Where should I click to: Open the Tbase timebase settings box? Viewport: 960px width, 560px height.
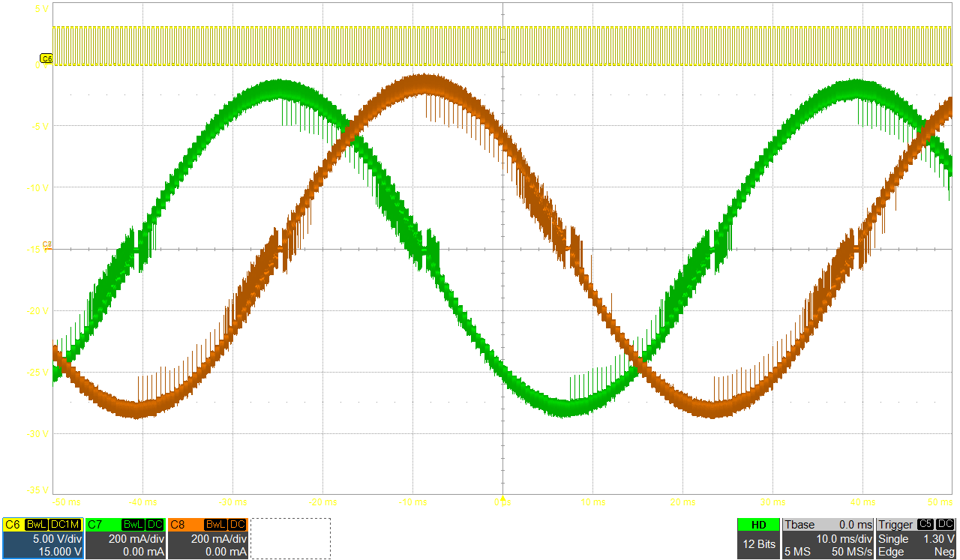[827, 538]
